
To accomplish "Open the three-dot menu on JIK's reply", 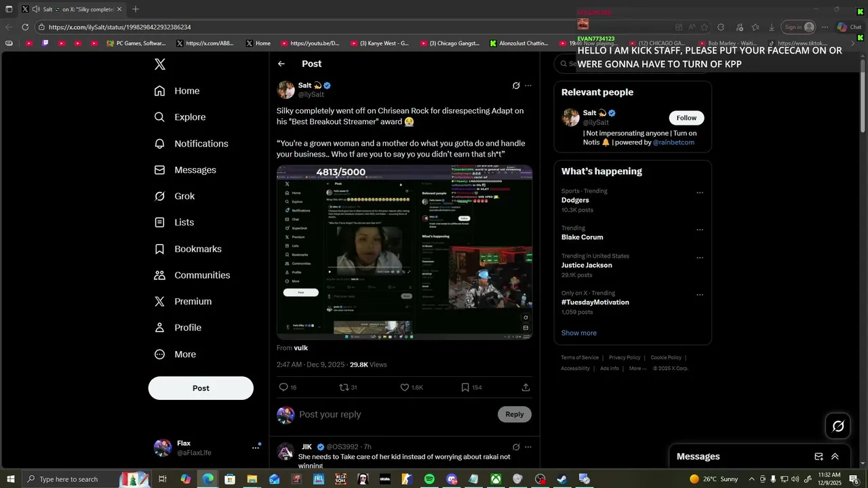I will (528, 447).
